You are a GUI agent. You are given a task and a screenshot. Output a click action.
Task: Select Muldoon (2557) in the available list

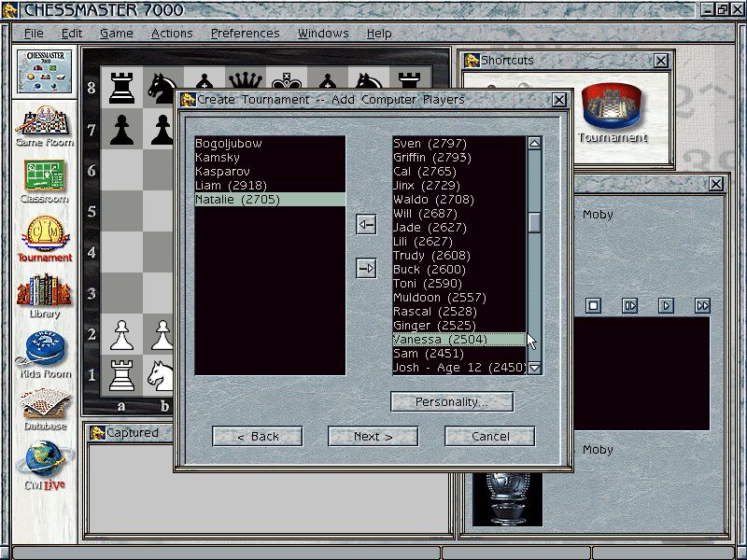click(439, 298)
